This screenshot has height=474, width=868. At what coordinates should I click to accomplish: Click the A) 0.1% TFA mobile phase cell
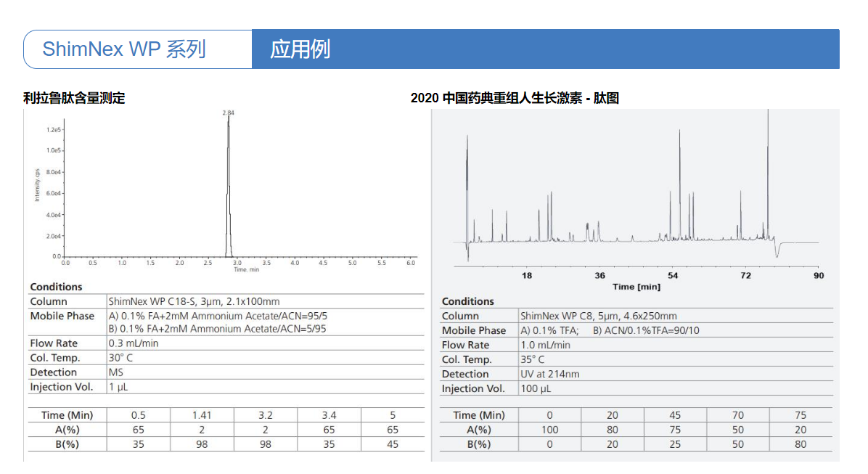549,330
